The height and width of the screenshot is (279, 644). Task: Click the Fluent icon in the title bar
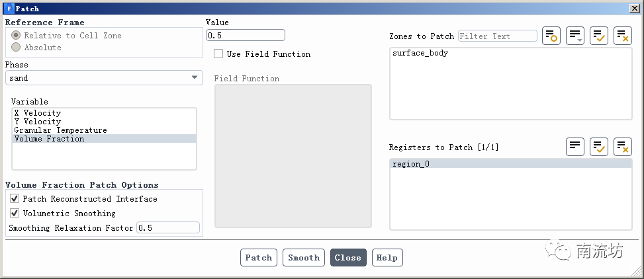pyautogui.click(x=9, y=9)
